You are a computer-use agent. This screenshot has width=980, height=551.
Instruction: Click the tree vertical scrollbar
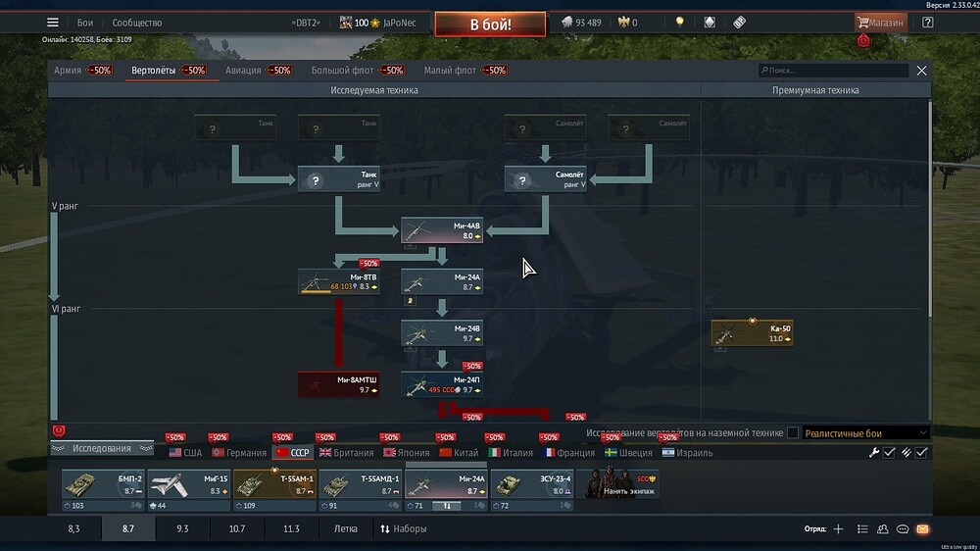click(x=929, y=210)
